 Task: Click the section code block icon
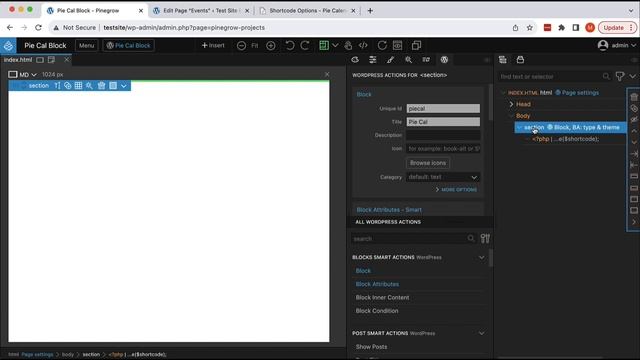[x=113, y=85]
